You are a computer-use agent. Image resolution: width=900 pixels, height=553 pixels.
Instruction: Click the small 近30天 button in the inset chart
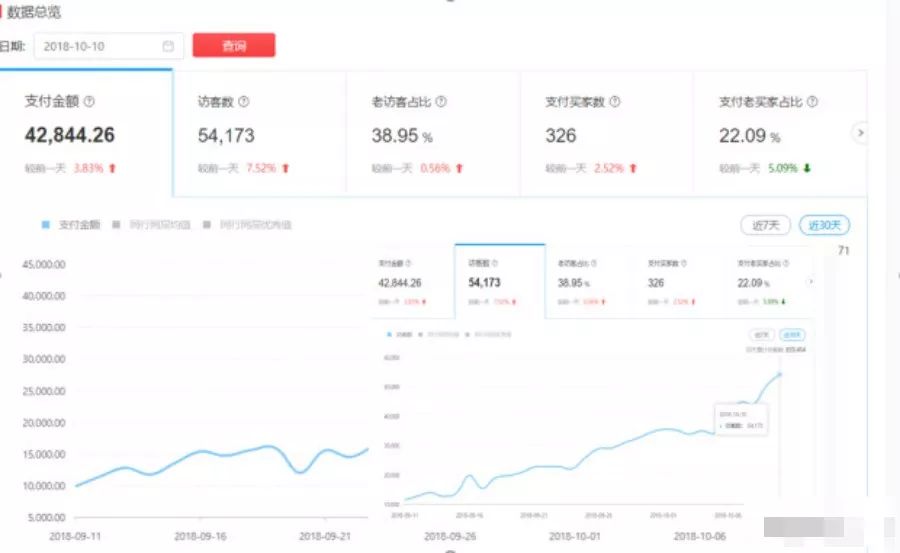click(x=792, y=335)
